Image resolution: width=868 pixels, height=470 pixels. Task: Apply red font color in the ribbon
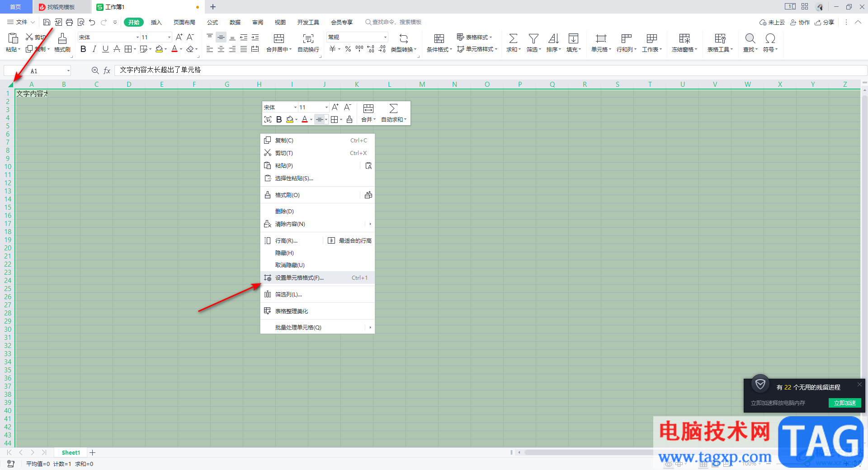tap(175, 49)
